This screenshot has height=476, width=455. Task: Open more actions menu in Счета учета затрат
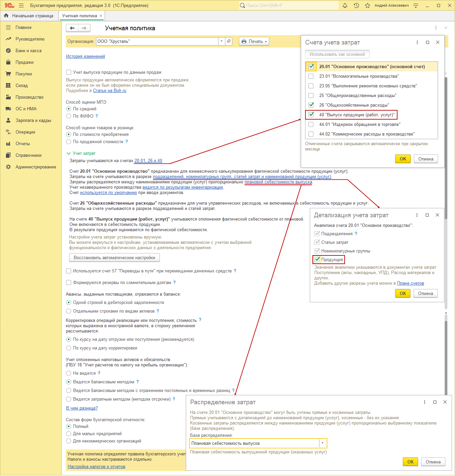(x=417, y=42)
